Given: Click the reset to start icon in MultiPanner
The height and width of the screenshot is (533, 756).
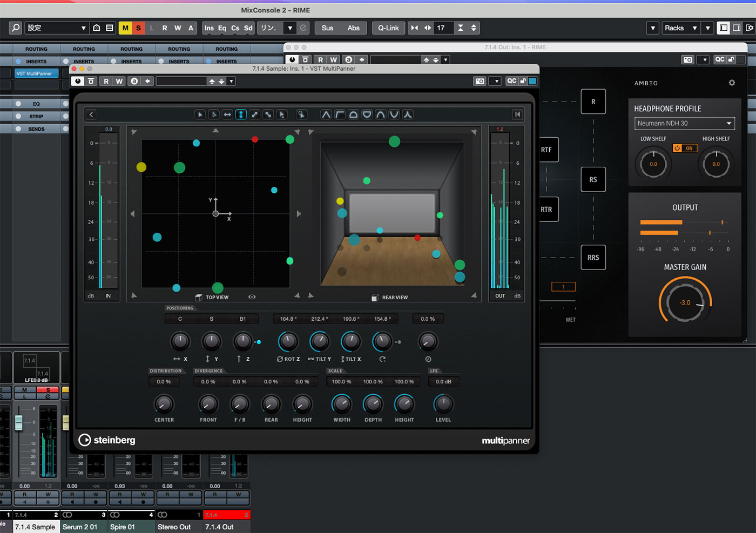Looking at the screenshot, I should click(x=517, y=114).
